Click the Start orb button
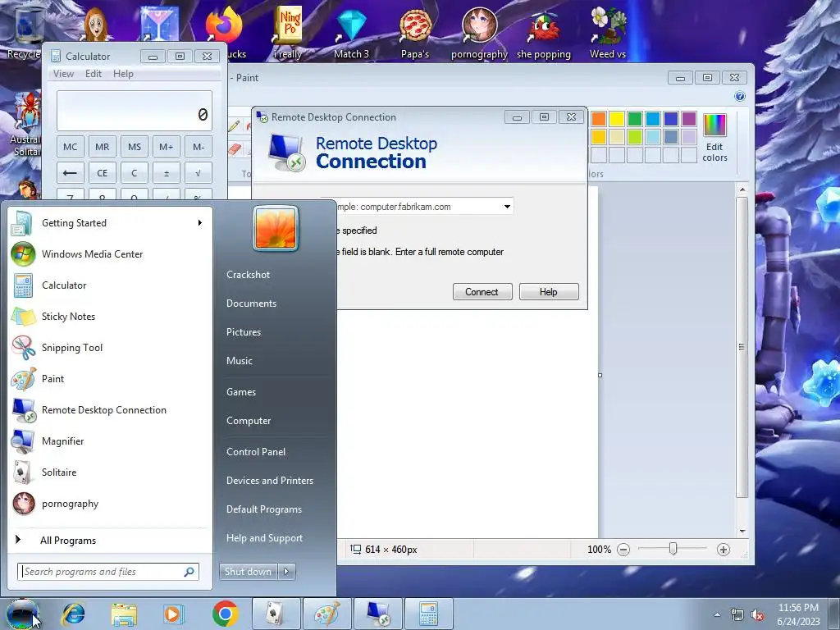The height and width of the screenshot is (630, 840). [22, 614]
